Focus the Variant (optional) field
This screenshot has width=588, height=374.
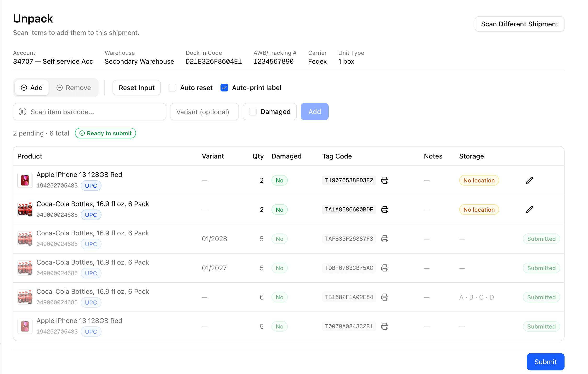[204, 112]
